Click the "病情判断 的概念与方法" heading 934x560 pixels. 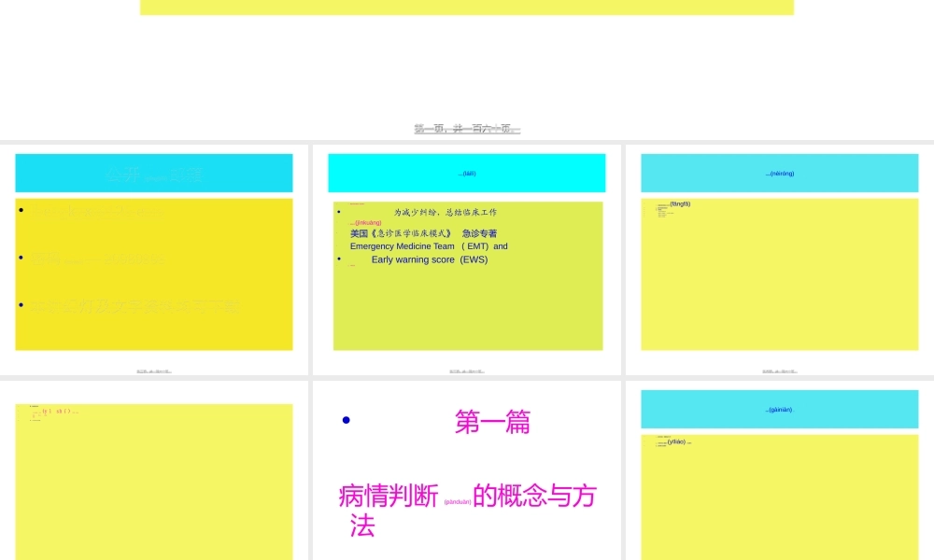point(467,497)
